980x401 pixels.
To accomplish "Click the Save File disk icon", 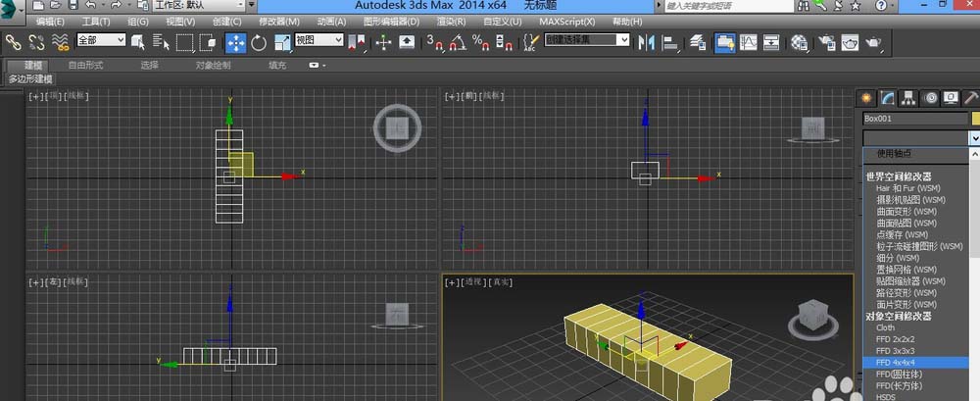I will tap(73, 6).
